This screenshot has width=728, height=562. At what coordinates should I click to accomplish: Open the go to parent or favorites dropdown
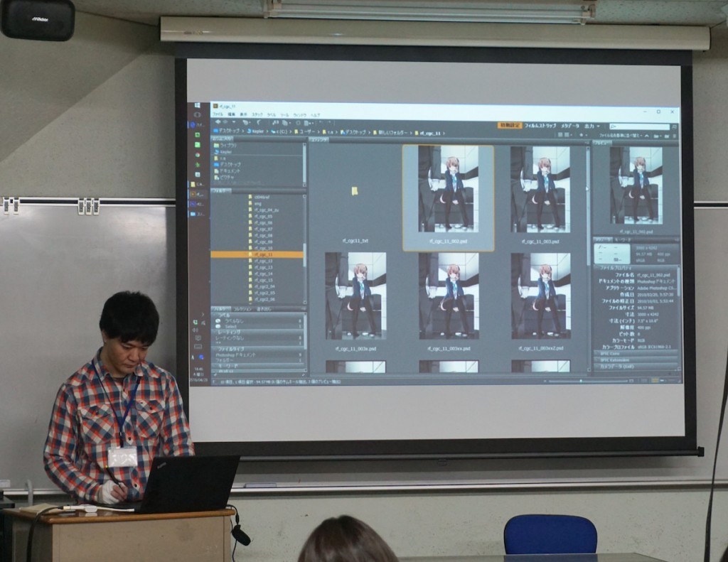coord(234,122)
